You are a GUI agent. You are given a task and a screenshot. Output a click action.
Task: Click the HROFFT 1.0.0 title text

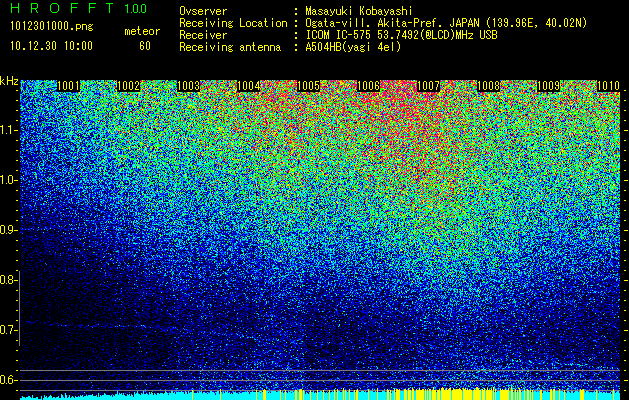click(x=79, y=8)
